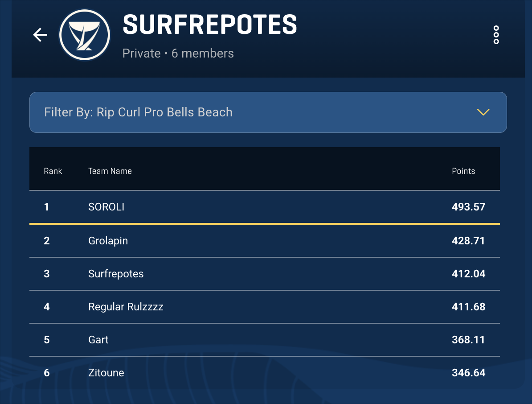The width and height of the screenshot is (532, 404).
Task: Select the Grolapin team row
Action: click(108, 241)
